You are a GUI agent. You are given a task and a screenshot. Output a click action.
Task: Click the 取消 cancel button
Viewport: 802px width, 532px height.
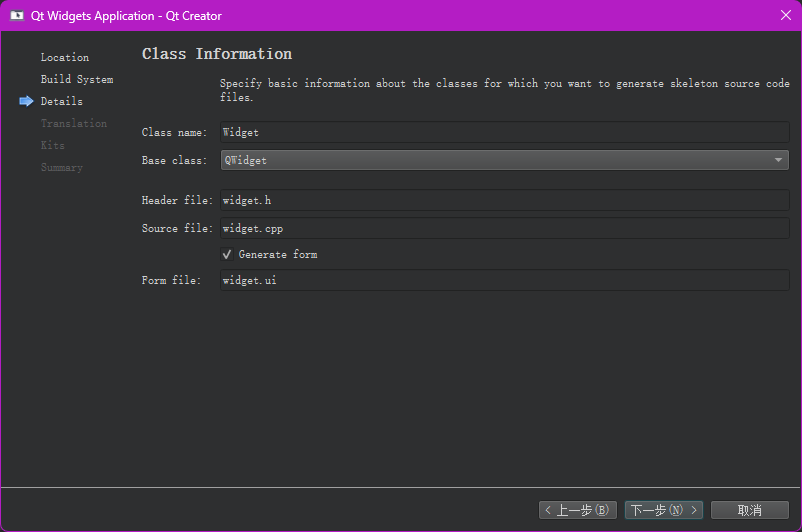(749, 510)
